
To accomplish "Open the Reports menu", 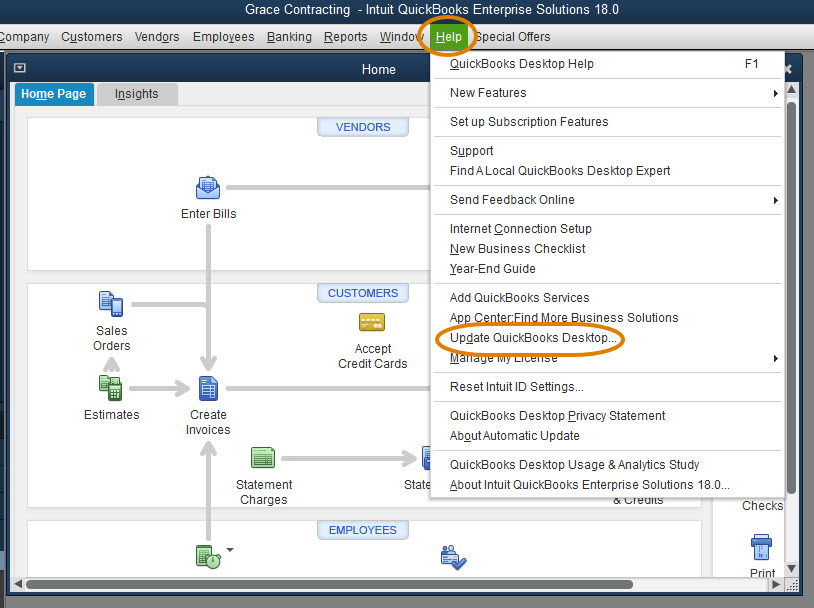I will pos(345,37).
